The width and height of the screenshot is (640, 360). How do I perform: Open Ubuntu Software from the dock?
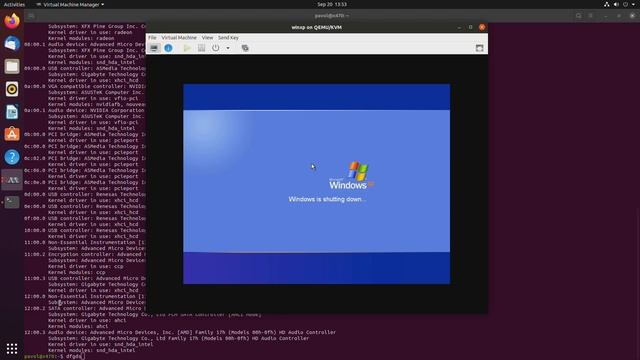12,134
